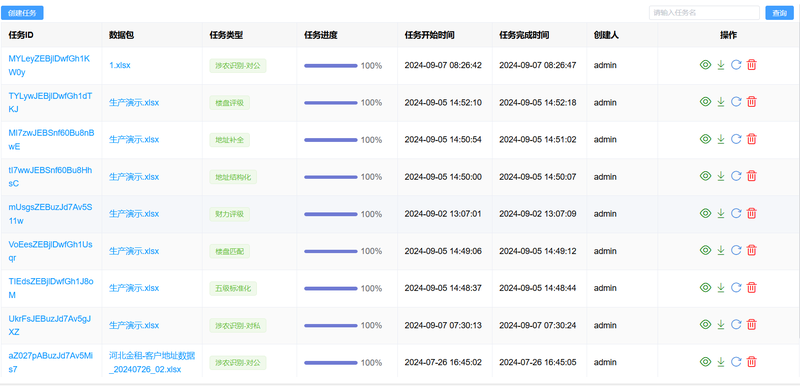Download results for task TYLywJEBjlDwfGh1dTKJ

(720, 102)
